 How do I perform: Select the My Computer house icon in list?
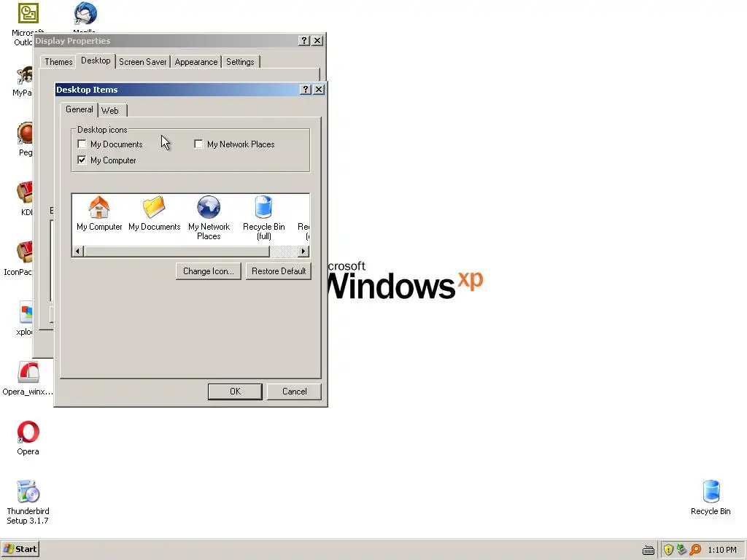pyautogui.click(x=99, y=208)
